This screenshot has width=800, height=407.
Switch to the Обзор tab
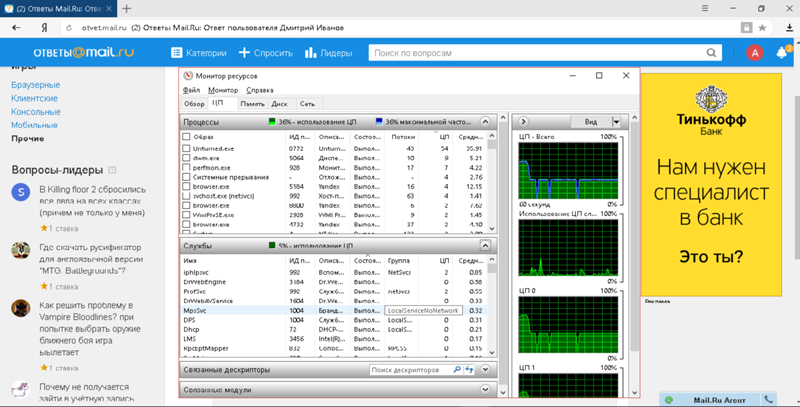(x=194, y=104)
